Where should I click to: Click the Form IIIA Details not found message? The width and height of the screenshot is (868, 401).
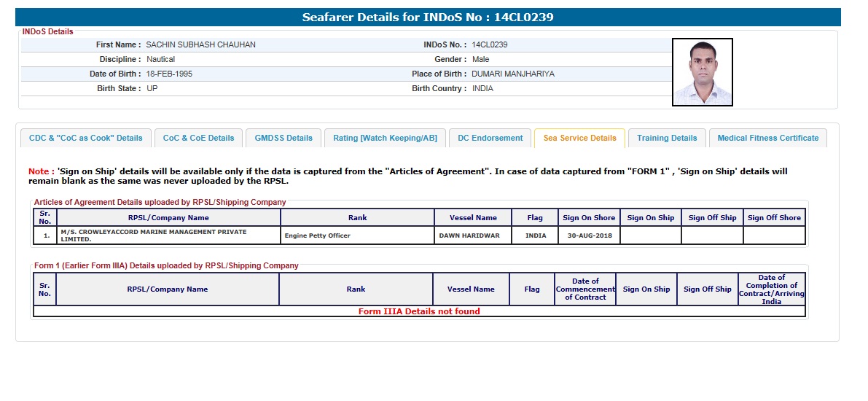click(419, 311)
